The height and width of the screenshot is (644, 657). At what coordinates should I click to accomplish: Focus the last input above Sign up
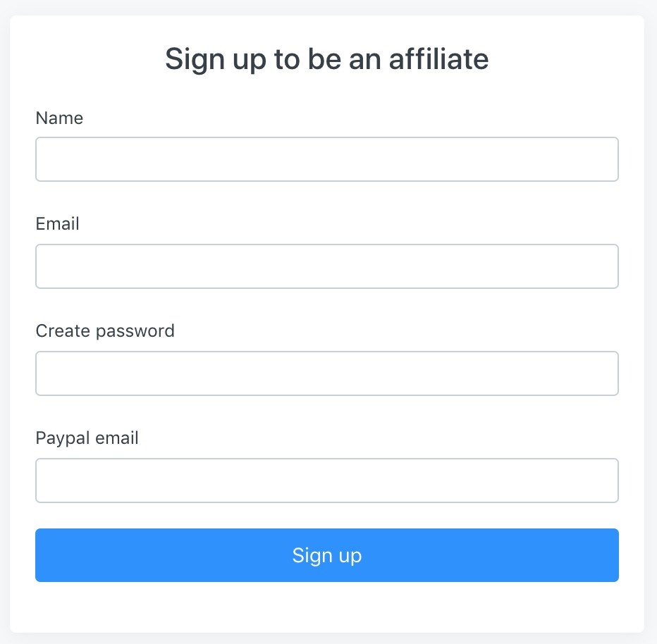327,481
